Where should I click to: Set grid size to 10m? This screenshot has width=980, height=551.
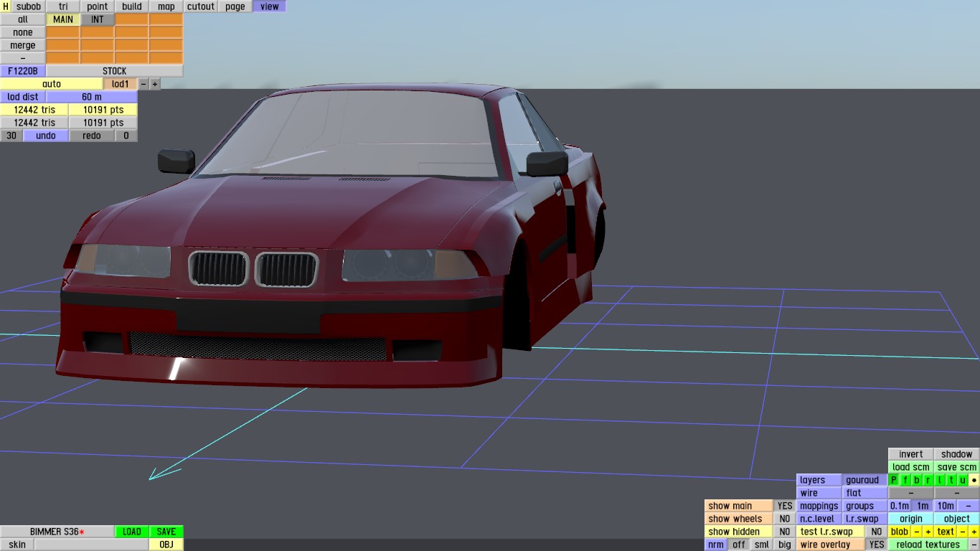[946, 506]
